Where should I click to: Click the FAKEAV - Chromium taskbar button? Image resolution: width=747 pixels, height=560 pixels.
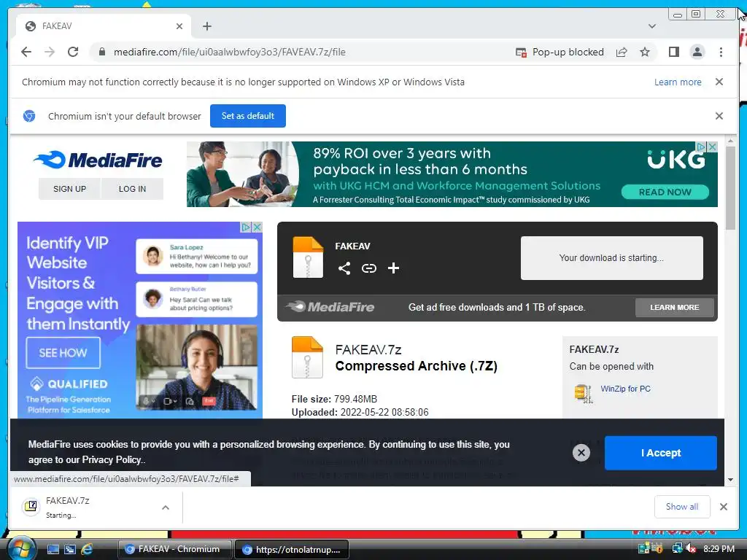tap(174, 549)
